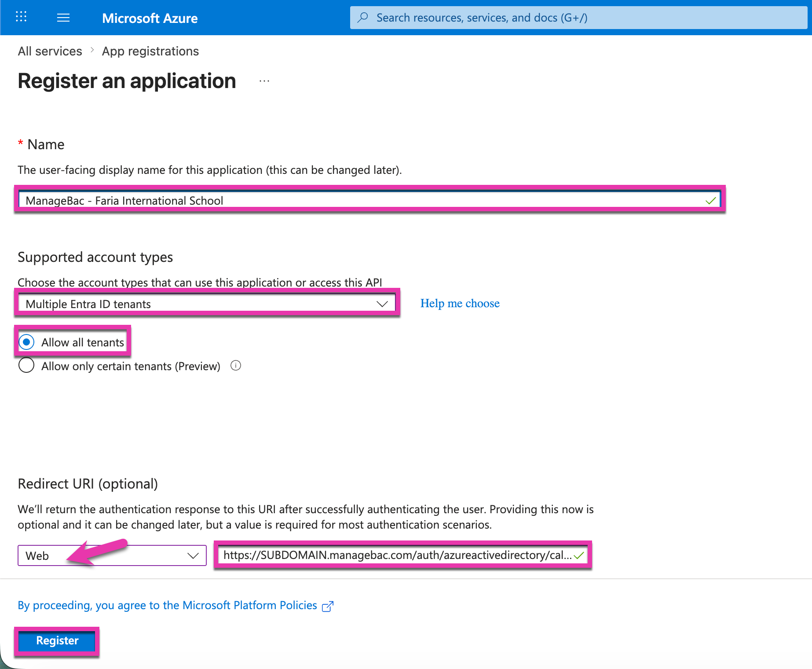Click the user-facing display name description text
Viewport: 812px width, 669px height.
click(210, 170)
